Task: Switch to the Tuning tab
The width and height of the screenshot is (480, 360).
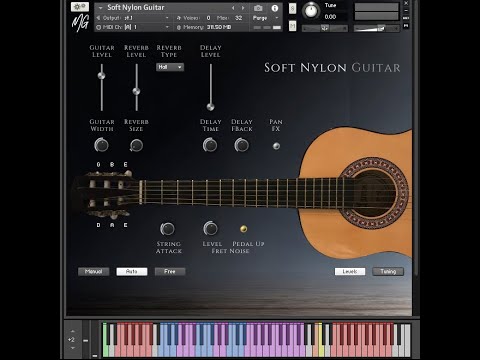Action: 388,272
